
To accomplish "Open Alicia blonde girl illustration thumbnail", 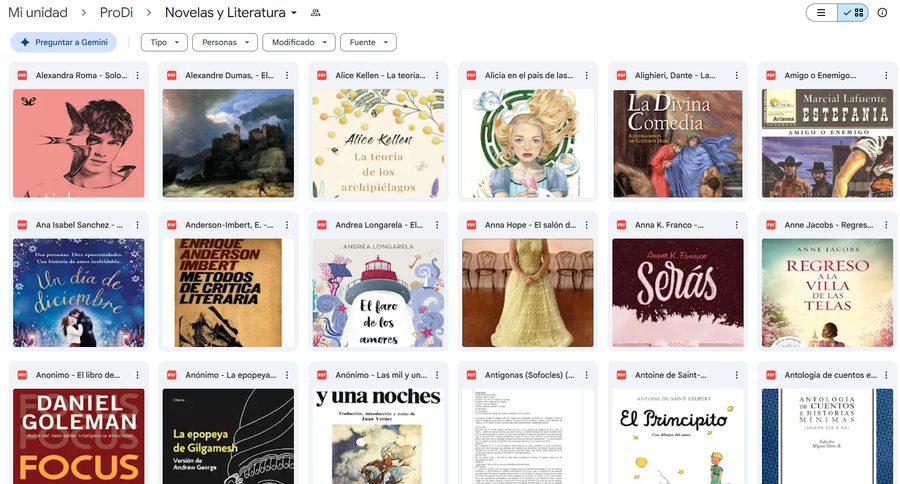I will click(528, 144).
